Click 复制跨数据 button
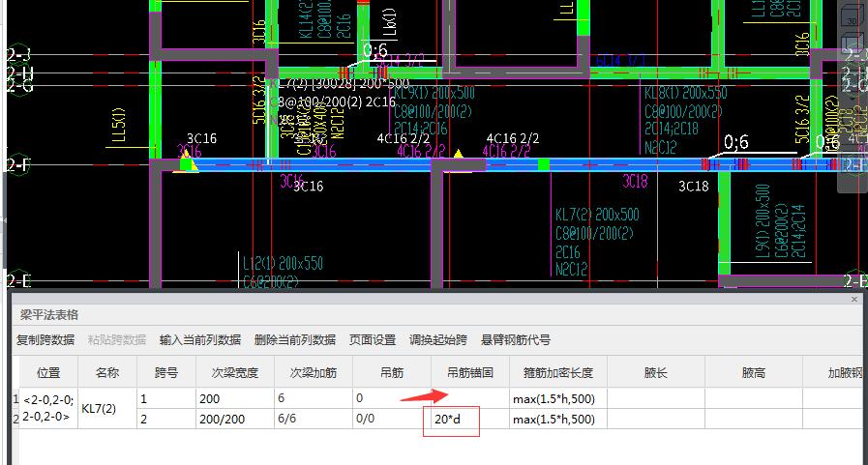868x465 pixels. tap(45, 339)
